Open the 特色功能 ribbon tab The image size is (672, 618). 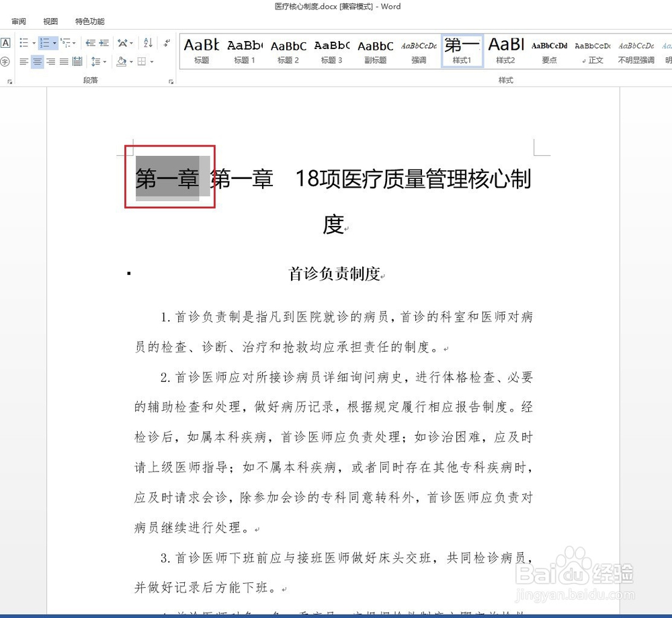[89, 22]
